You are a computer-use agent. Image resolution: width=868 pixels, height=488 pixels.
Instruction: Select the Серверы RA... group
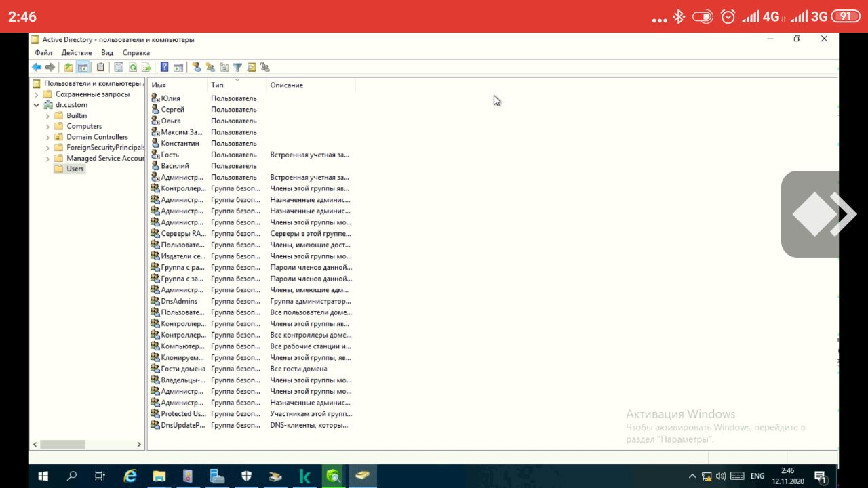[182, 233]
